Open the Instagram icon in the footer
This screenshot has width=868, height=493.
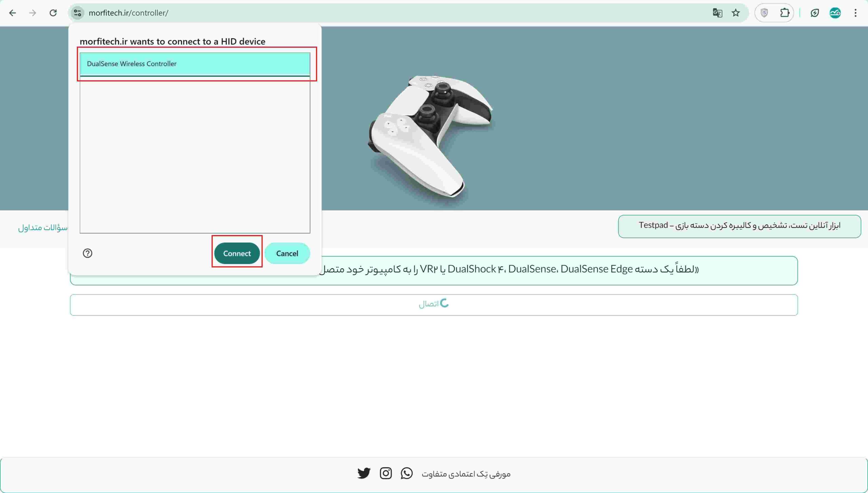coord(386,473)
